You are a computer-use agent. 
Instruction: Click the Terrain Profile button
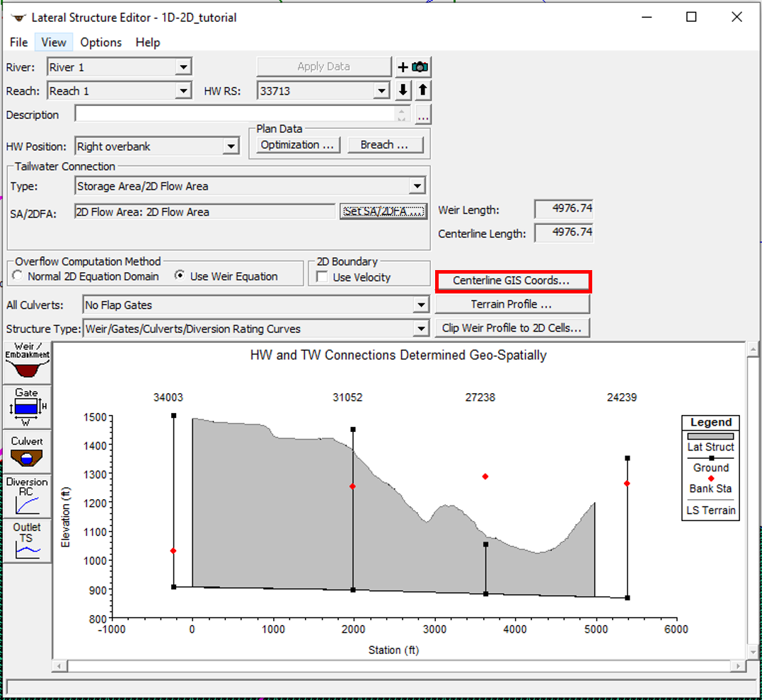click(512, 304)
